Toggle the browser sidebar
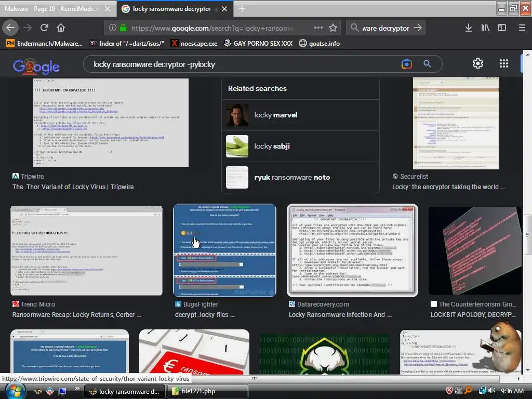The height and width of the screenshot is (399, 532). click(502, 28)
